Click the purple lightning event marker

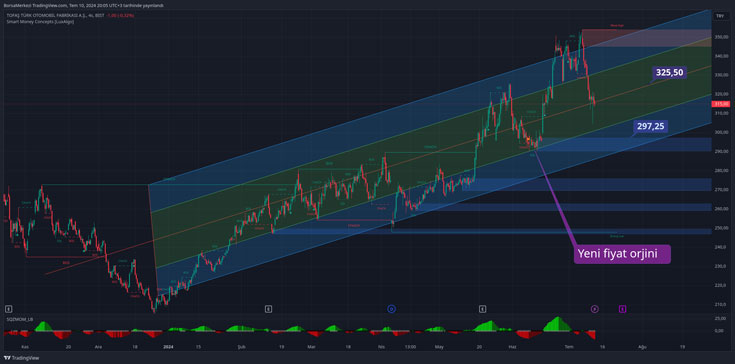(x=594, y=309)
